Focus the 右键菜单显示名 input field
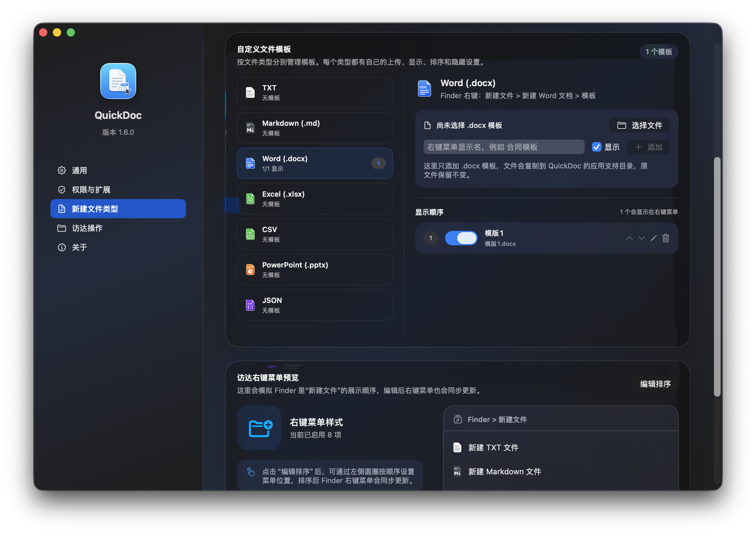 [504, 147]
